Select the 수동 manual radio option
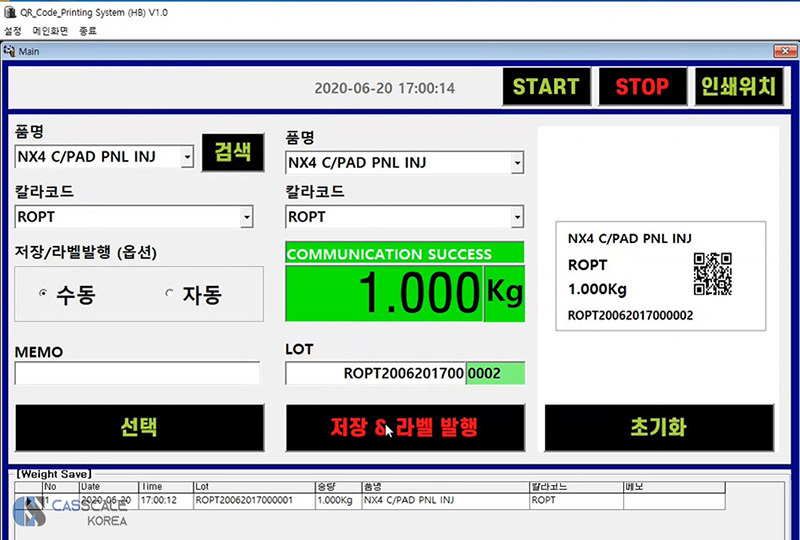800x540 pixels. [43, 294]
